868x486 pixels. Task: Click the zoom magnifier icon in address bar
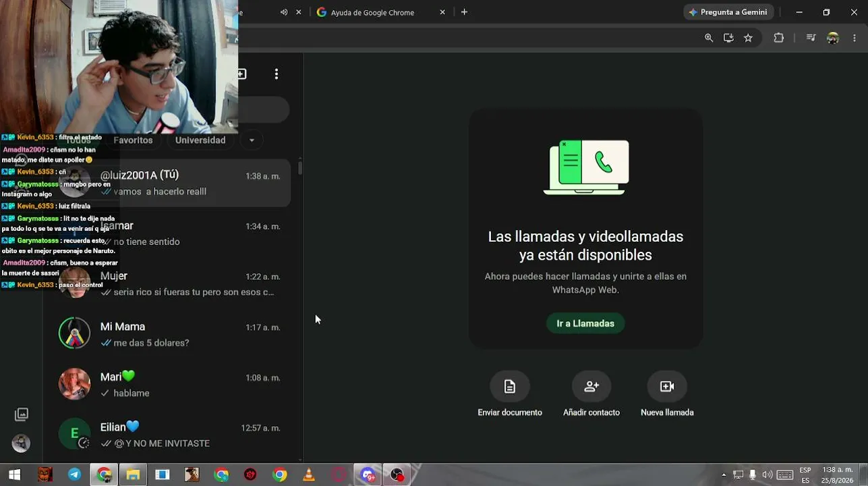point(709,38)
